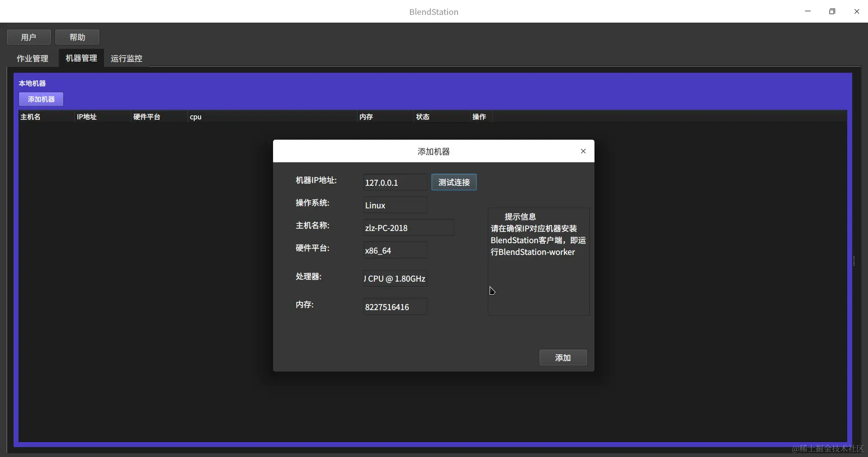Image resolution: width=868 pixels, height=457 pixels.
Task: Select the 操作 column header
Action: [481, 117]
